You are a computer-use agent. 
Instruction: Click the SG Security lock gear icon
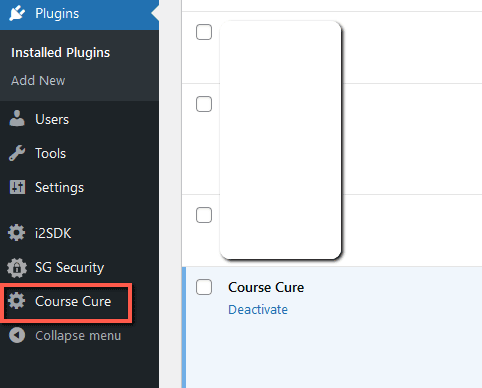pyautogui.click(x=17, y=267)
